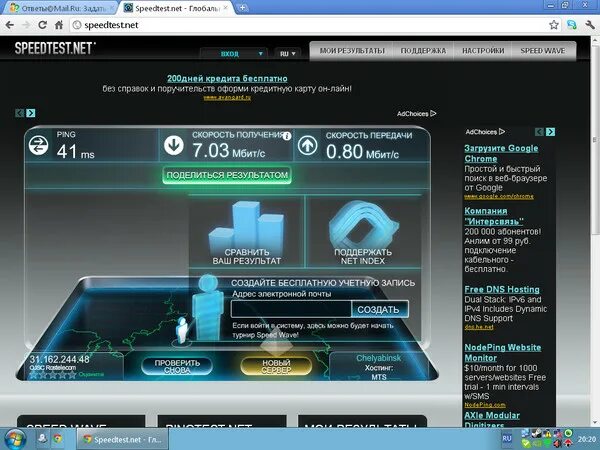Open Компания Интерсвязь ad link

click(x=493, y=216)
